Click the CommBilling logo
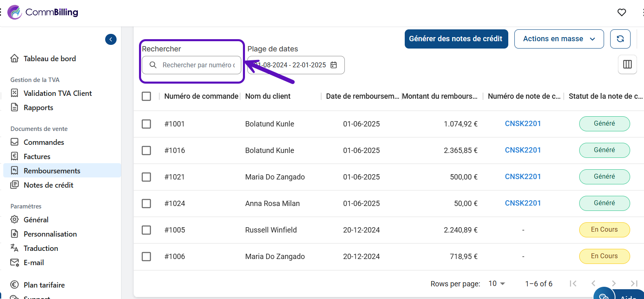This screenshot has height=299, width=644. (43, 12)
